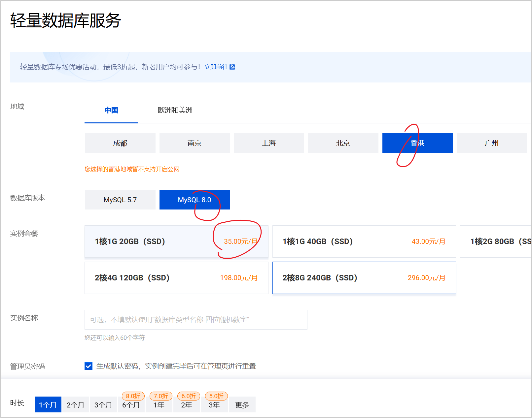Select the 1核2G 80GB plan card
The width and height of the screenshot is (532, 418).
496,241
